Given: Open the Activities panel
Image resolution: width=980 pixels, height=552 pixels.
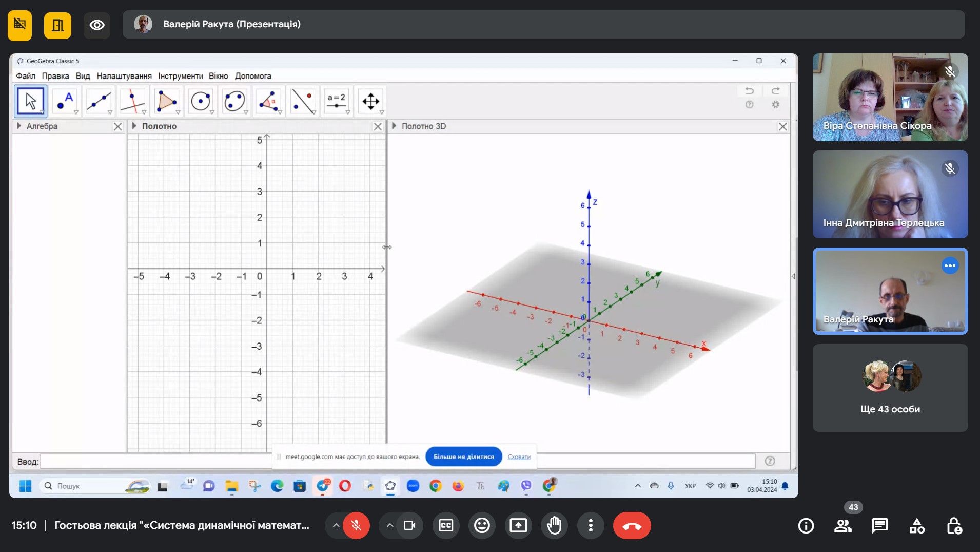Looking at the screenshot, I should [x=917, y=525].
